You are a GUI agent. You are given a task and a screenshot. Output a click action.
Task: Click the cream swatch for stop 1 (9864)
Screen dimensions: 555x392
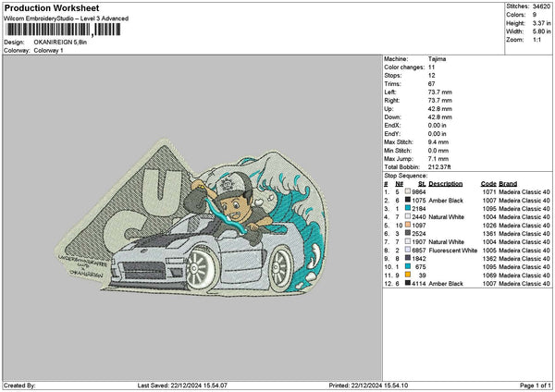coord(408,191)
